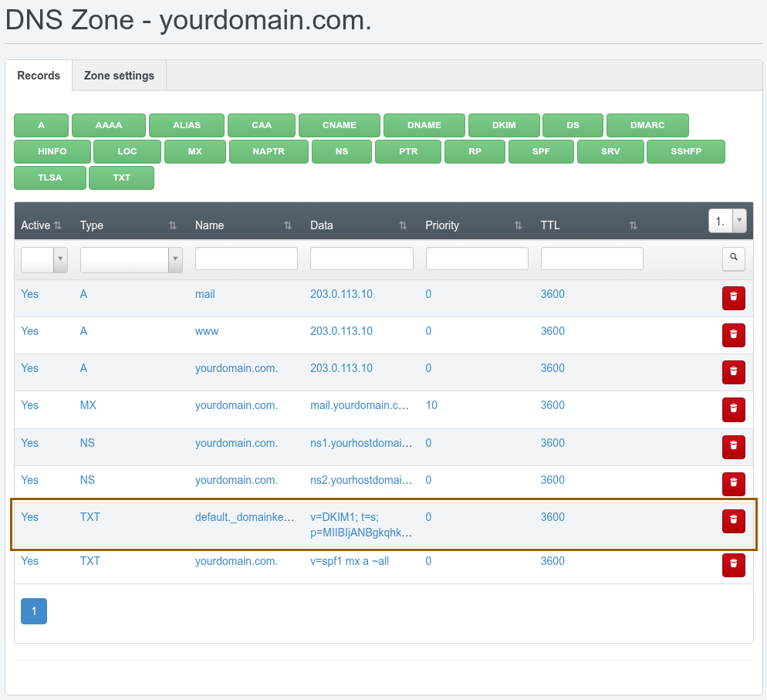Open the page number dropdown in header
The height and width of the screenshot is (700, 767).
[x=728, y=221]
